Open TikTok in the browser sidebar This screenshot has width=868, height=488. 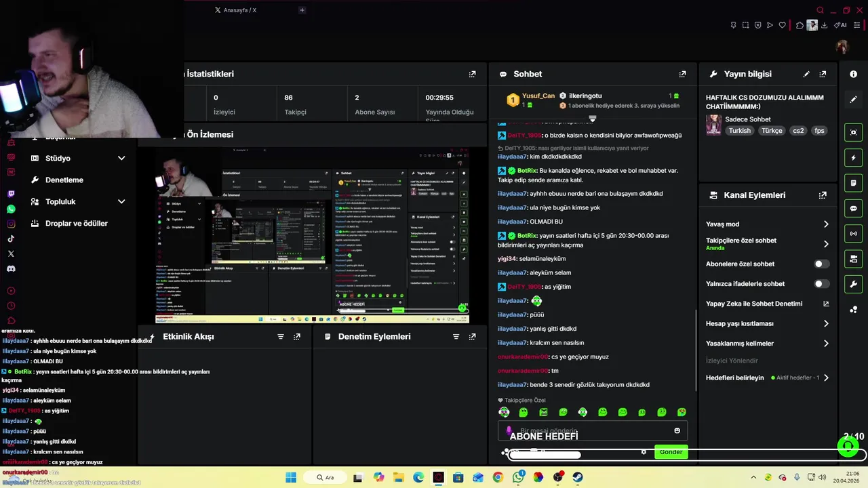pyautogui.click(x=11, y=239)
